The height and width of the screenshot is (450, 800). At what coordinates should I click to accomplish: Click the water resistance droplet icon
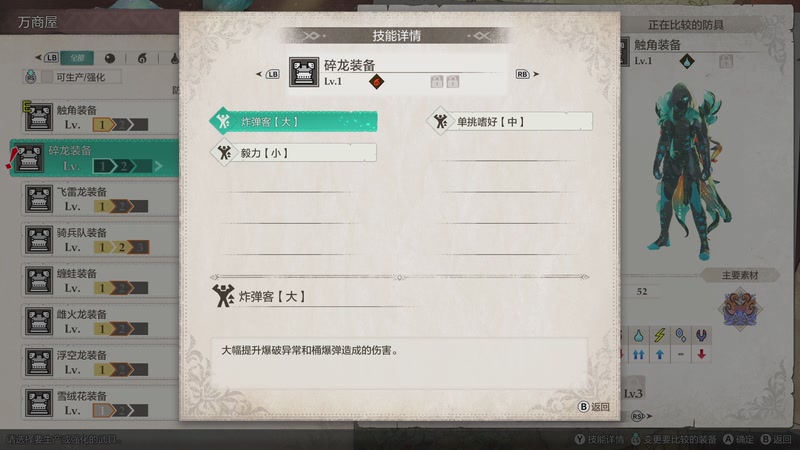tap(639, 335)
